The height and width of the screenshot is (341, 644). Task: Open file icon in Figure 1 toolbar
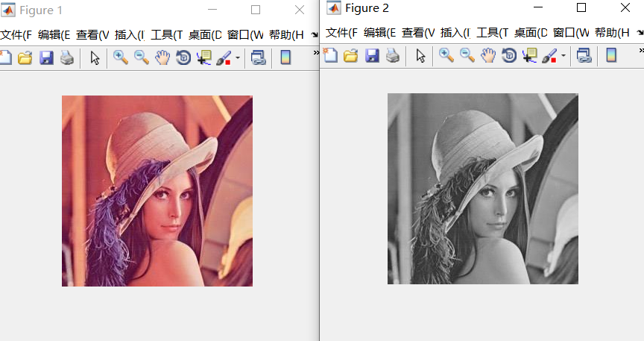tap(25, 57)
